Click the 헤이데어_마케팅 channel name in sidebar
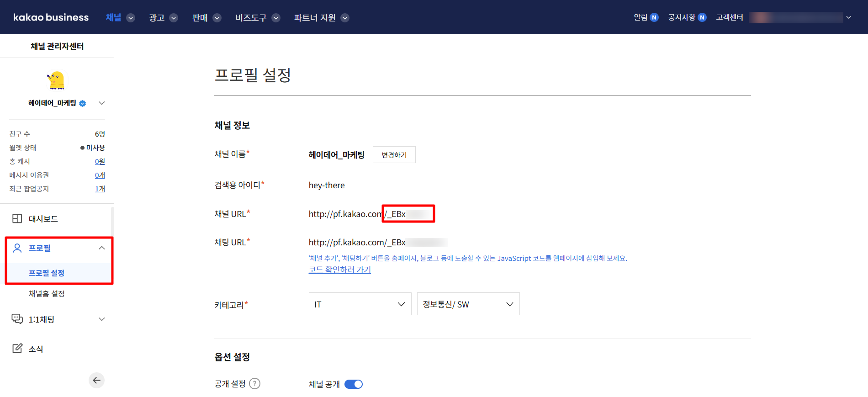The image size is (868, 397). 52,103
